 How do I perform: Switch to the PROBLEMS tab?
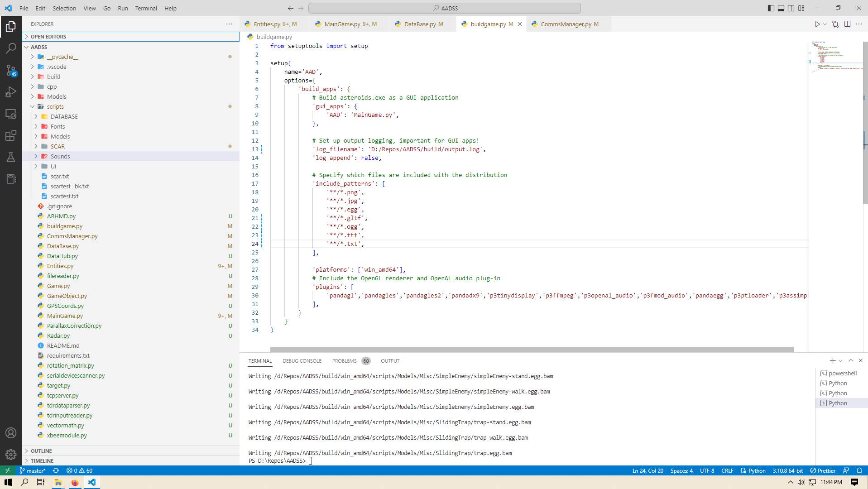click(x=344, y=360)
